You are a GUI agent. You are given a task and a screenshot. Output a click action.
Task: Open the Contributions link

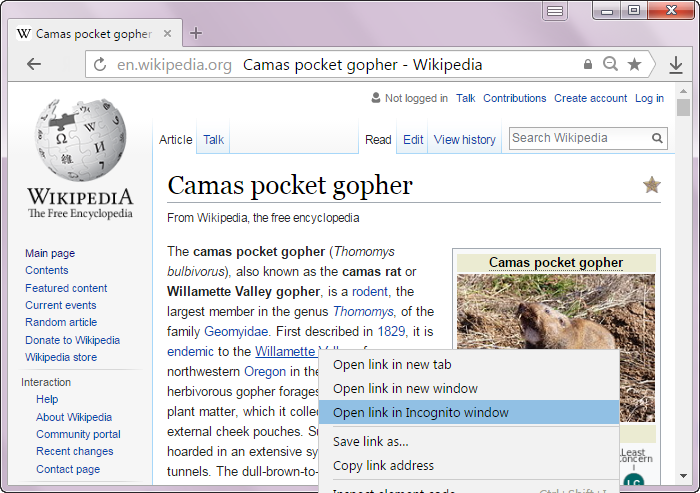(x=514, y=98)
